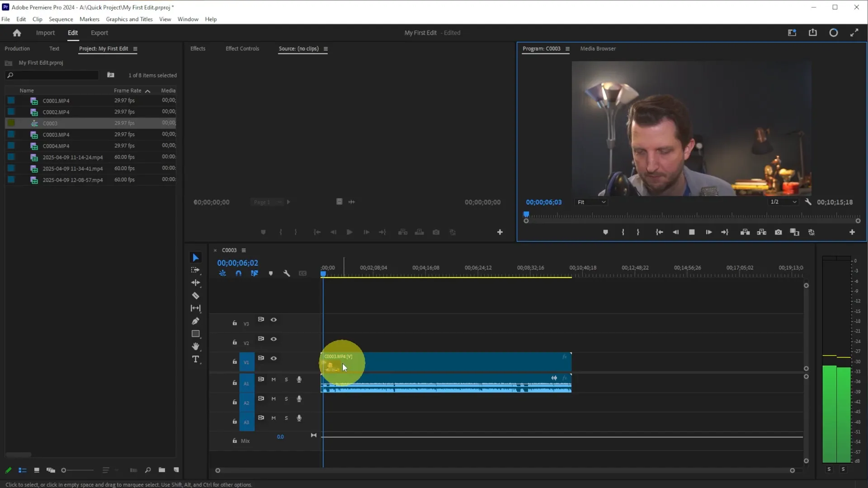Open Project panel hamburger menu
Image resolution: width=868 pixels, height=488 pixels.
(x=135, y=49)
